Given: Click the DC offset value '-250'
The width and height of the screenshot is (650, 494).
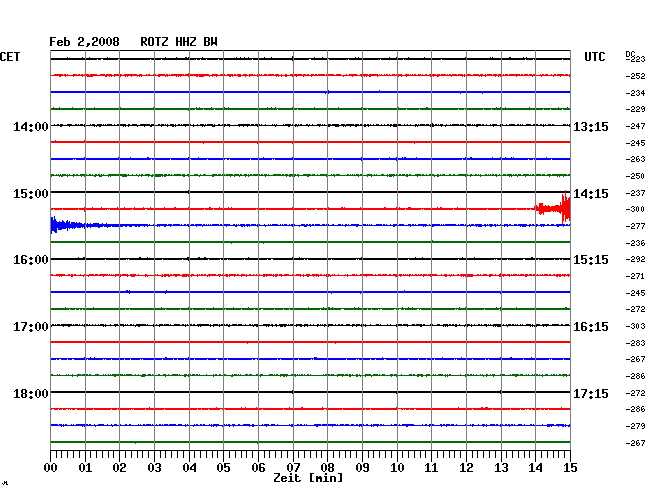Looking at the screenshot, I should click(x=635, y=176).
